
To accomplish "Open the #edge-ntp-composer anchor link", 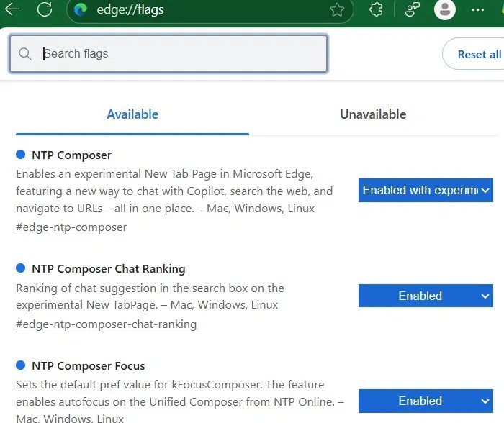I will pyautogui.click(x=71, y=227).
